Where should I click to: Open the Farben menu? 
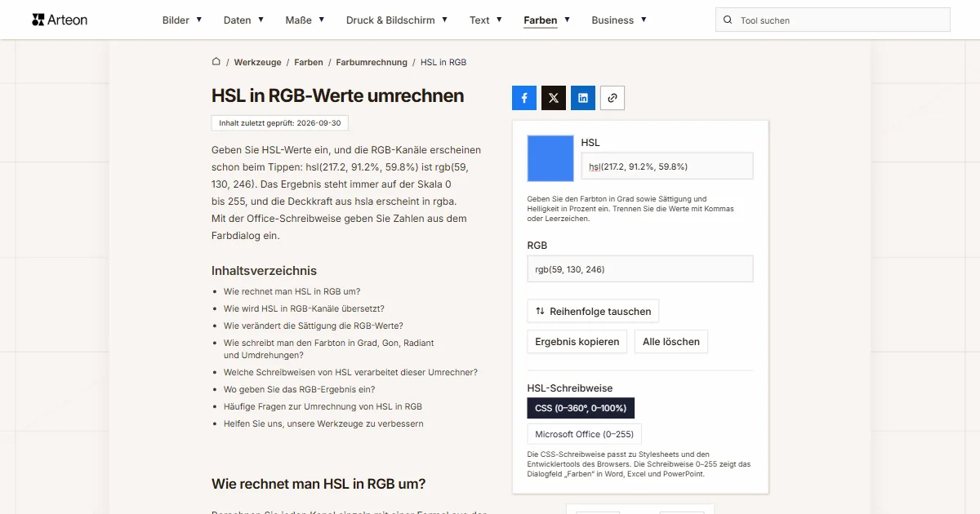(541, 20)
